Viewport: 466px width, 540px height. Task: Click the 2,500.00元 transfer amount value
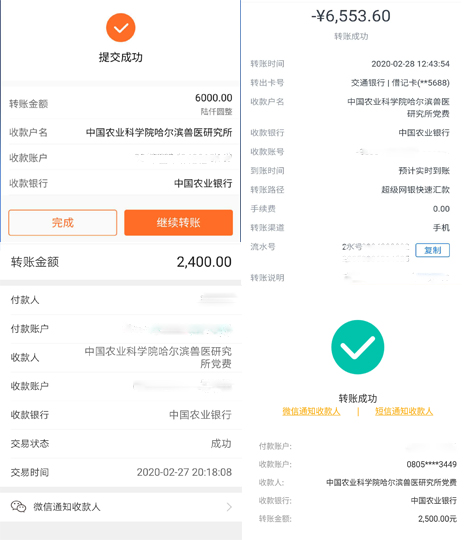[x=437, y=519]
